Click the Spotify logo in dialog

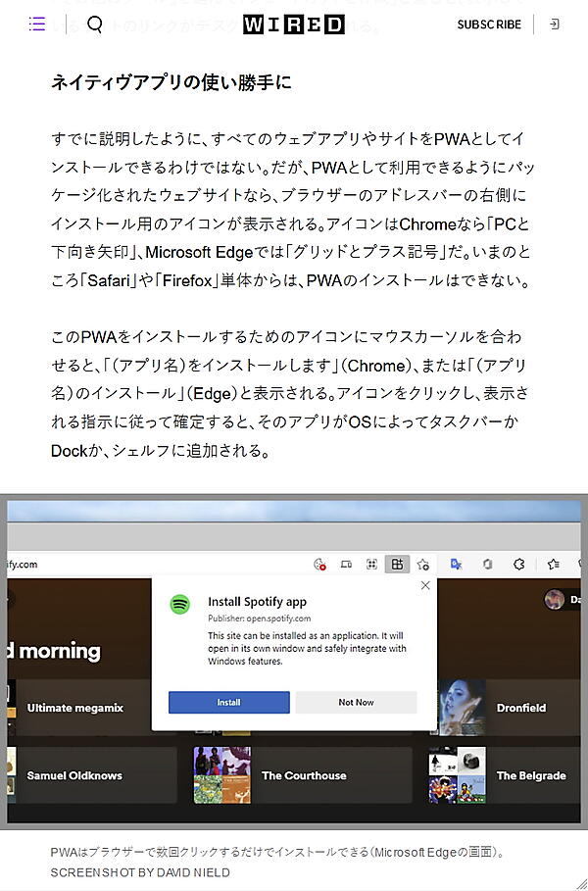coord(180,604)
